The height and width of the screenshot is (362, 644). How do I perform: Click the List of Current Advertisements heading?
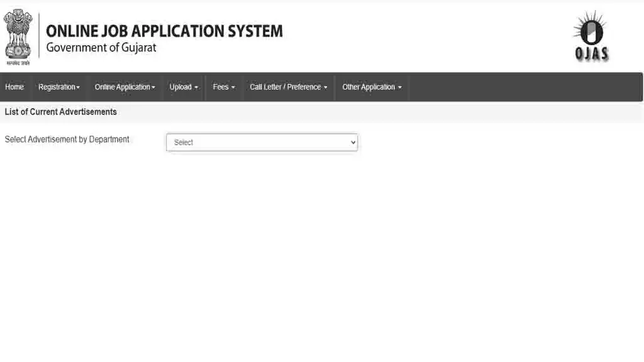tap(61, 112)
